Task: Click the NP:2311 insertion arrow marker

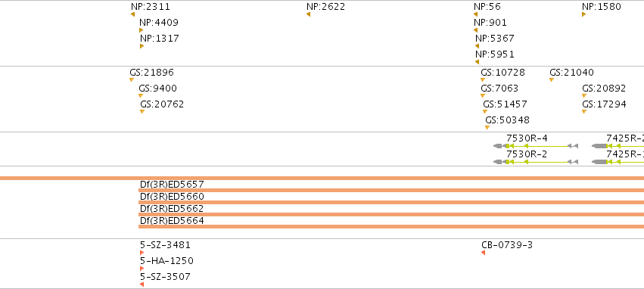Action: [132, 14]
